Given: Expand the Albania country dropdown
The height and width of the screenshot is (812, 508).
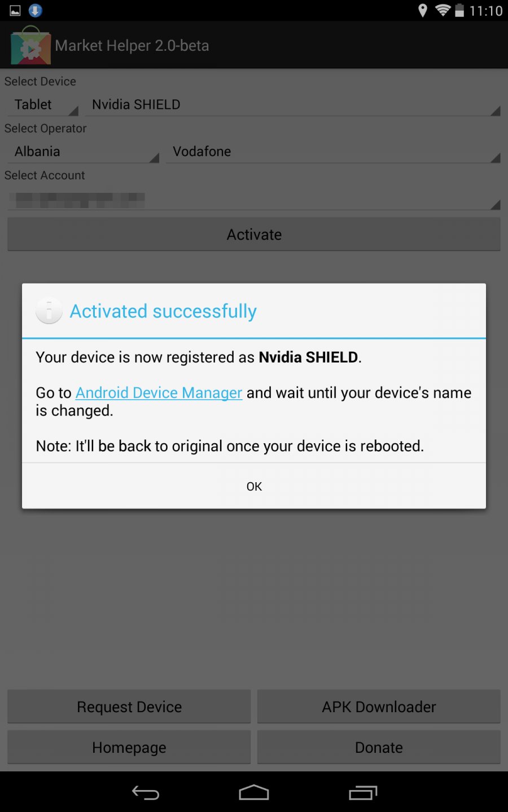Looking at the screenshot, I should click(84, 152).
